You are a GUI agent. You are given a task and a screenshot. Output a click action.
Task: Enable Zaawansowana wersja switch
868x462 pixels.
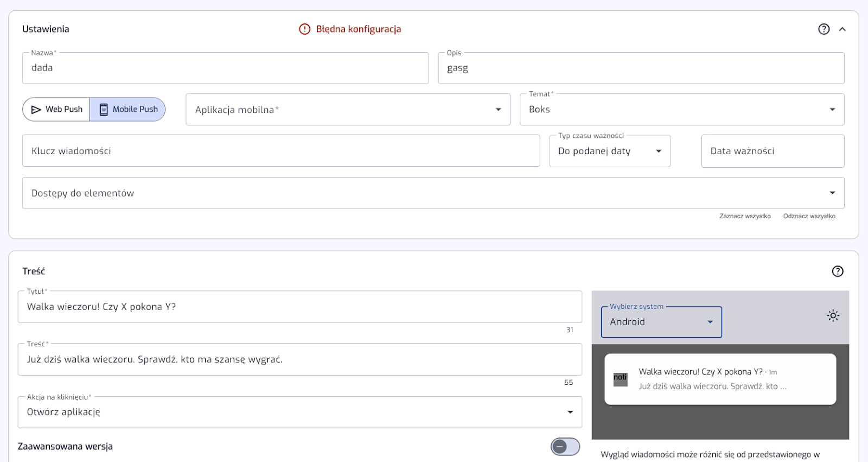pyautogui.click(x=565, y=446)
